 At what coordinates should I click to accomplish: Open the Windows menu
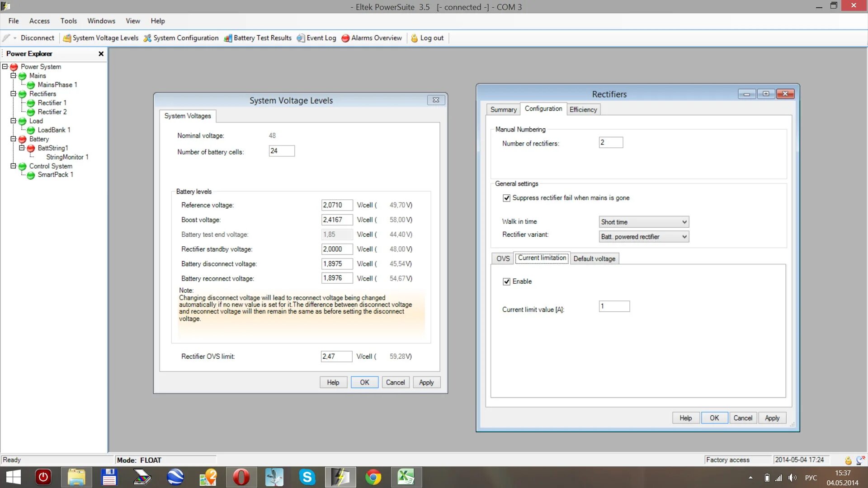101,21
